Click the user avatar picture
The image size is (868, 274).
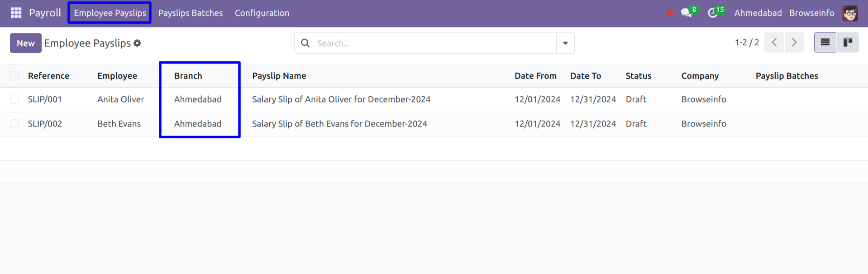[x=849, y=13]
